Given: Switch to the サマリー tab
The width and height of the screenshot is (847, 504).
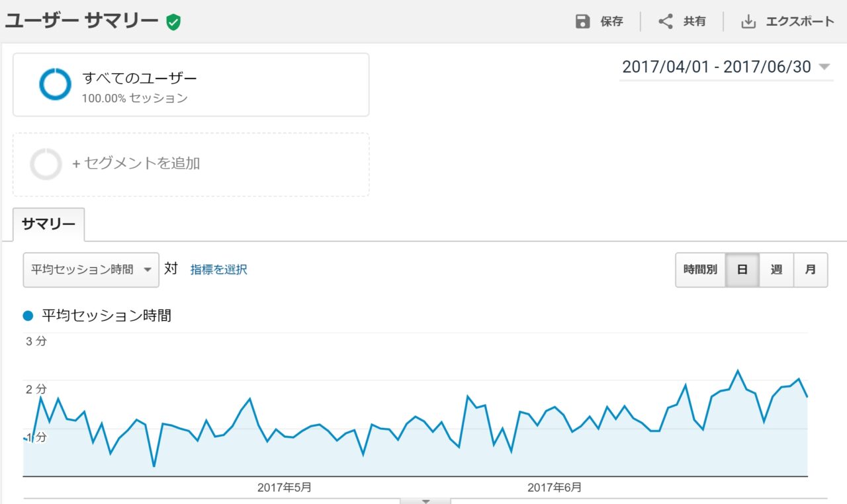Looking at the screenshot, I should click(x=48, y=224).
